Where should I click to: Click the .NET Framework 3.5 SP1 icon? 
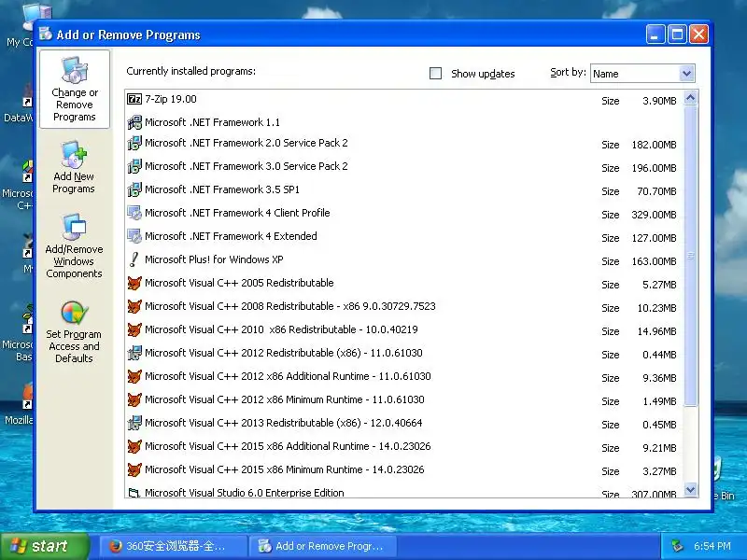coord(134,189)
